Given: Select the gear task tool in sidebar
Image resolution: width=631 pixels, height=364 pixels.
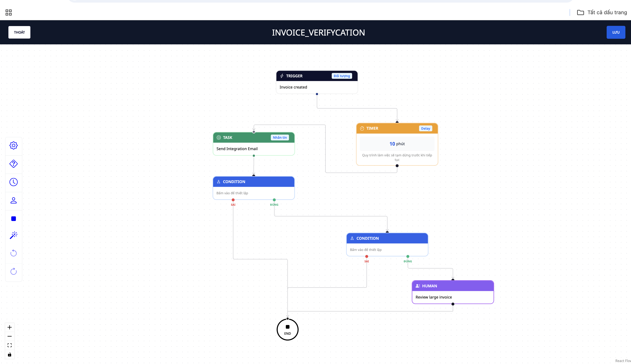Looking at the screenshot, I should 14,146.
